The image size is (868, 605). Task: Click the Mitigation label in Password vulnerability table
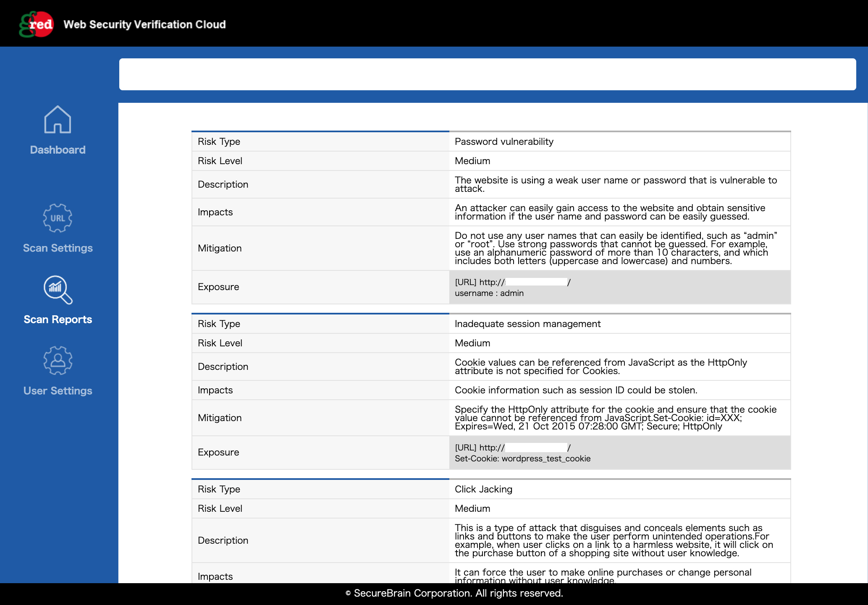220,248
